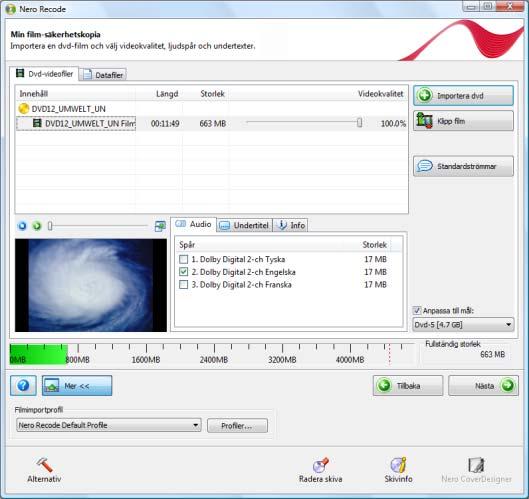Collapse extra options with Mer << button
This screenshot has height=499, width=529.
tap(77, 385)
